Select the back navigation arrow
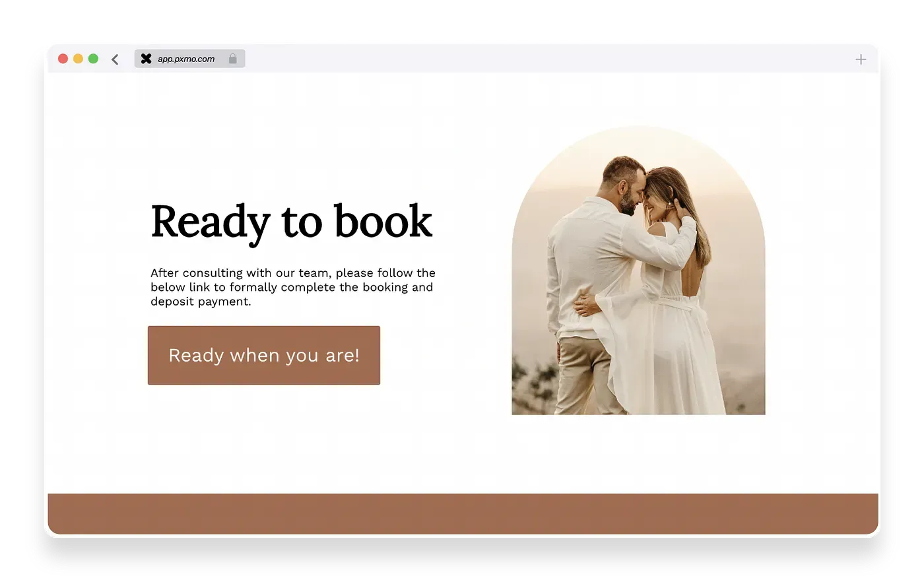This screenshot has height=578, width=924. click(x=115, y=59)
